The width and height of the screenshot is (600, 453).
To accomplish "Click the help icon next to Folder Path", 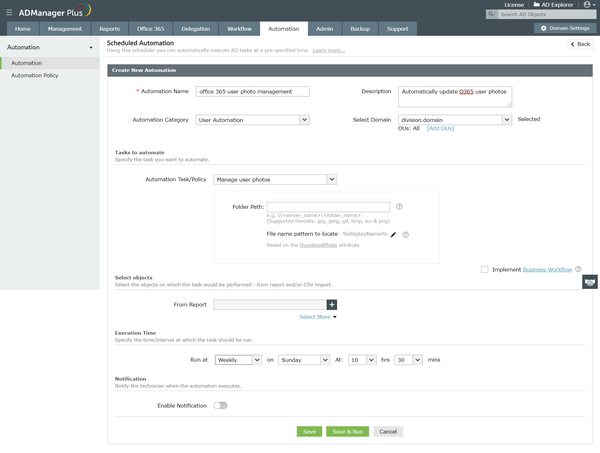I will click(399, 207).
